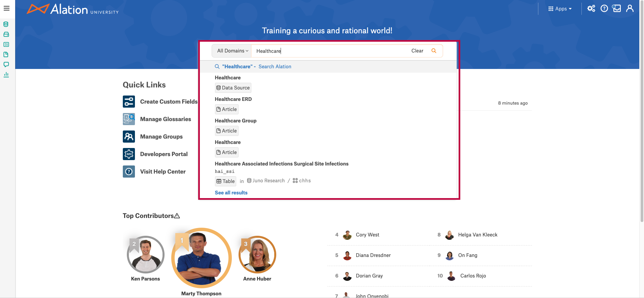Click On Fang contributor name

tap(468, 255)
